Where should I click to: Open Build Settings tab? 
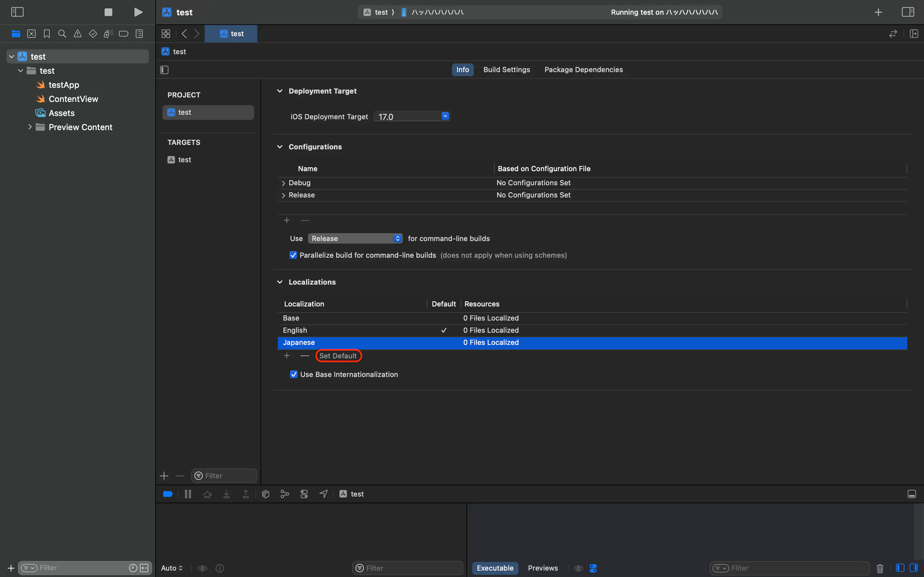click(506, 69)
